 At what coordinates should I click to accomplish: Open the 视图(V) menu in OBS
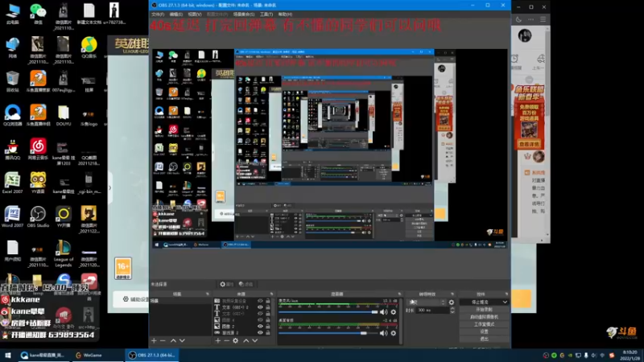pyautogui.click(x=195, y=14)
